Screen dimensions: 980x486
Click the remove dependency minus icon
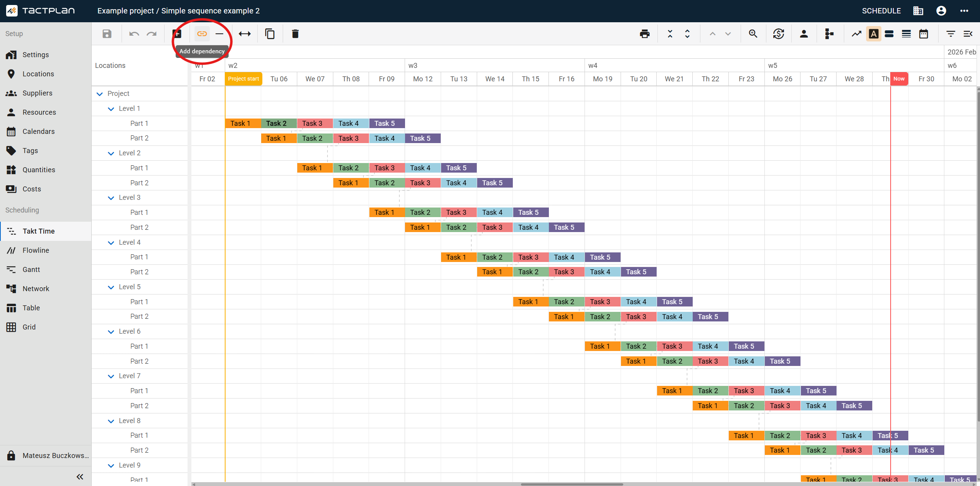(x=219, y=34)
